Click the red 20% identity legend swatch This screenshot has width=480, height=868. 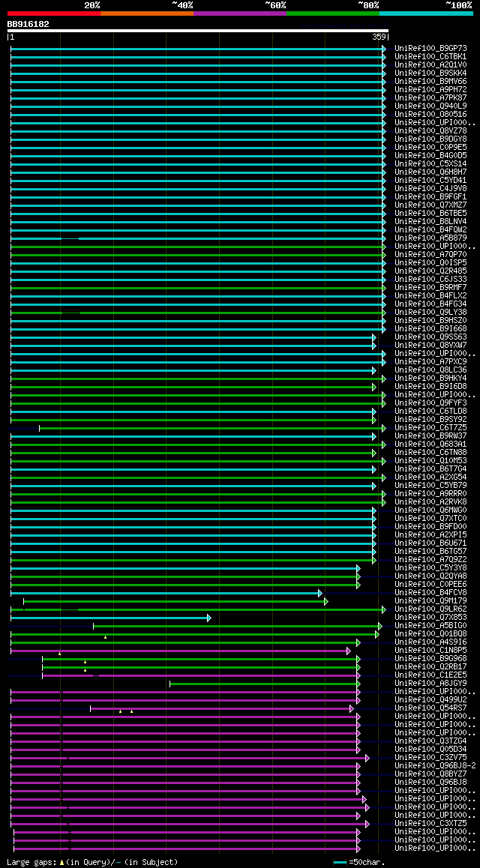click(54, 13)
